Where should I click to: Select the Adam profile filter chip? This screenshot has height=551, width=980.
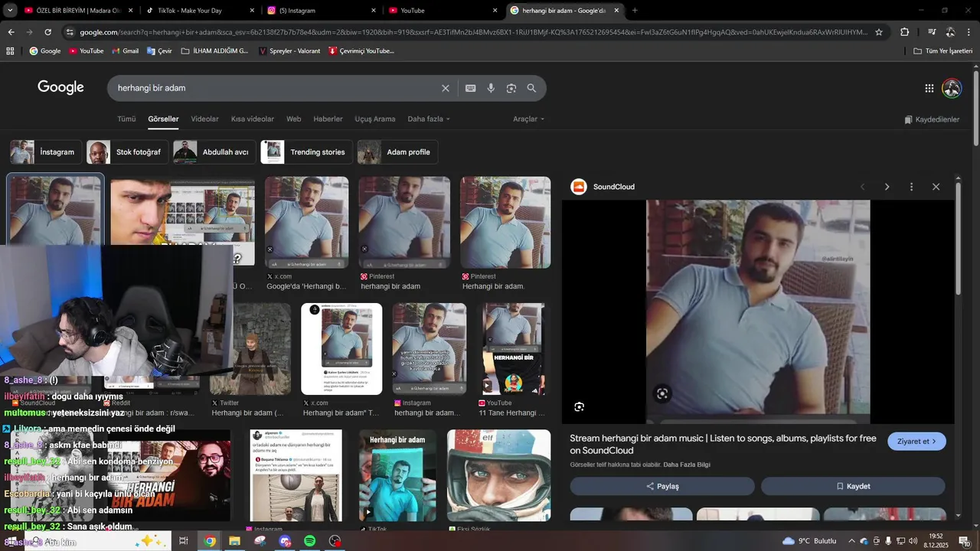point(397,152)
